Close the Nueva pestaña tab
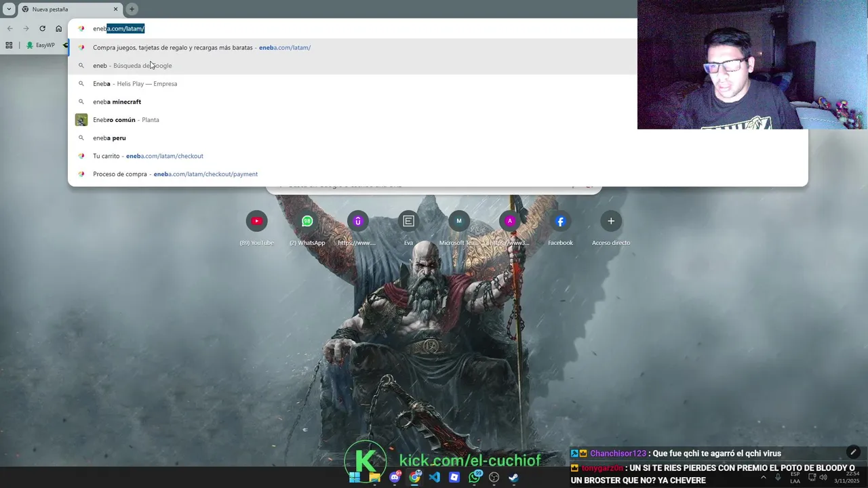This screenshot has width=868, height=488. coord(115,9)
